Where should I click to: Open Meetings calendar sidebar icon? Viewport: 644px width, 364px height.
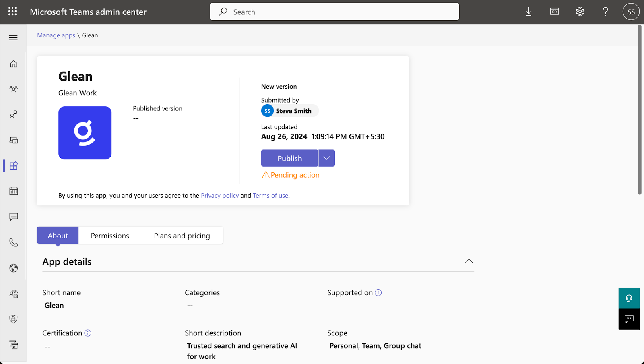(14, 191)
